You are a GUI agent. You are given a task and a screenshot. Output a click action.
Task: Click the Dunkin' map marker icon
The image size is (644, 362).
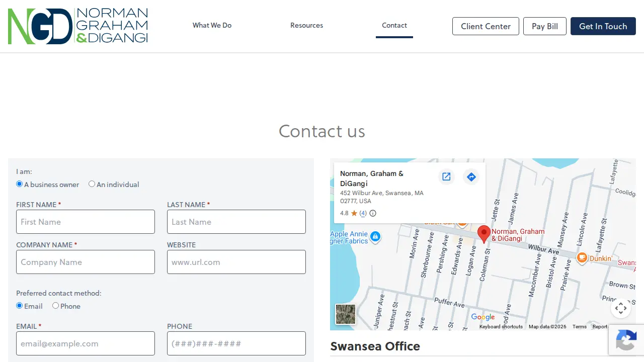(x=582, y=258)
